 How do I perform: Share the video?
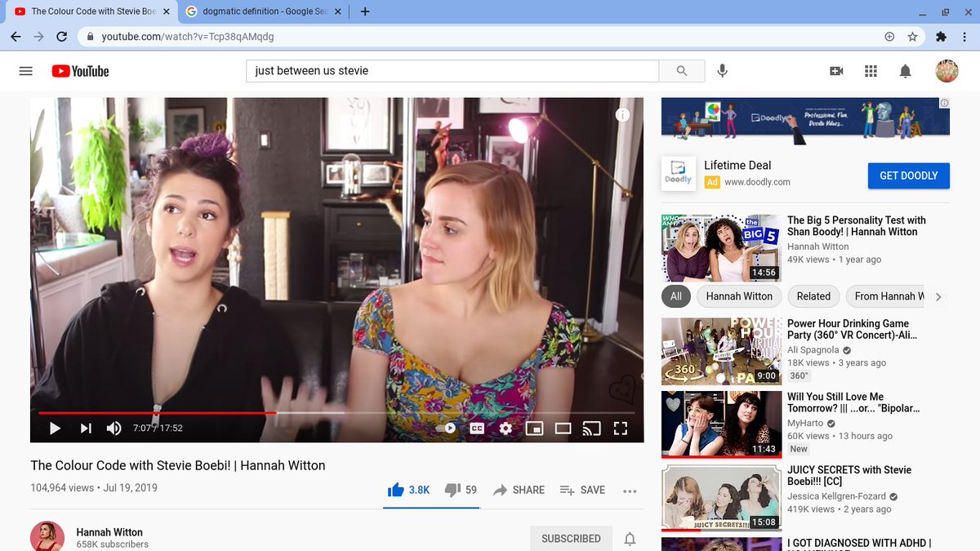click(x=519, y=490)
